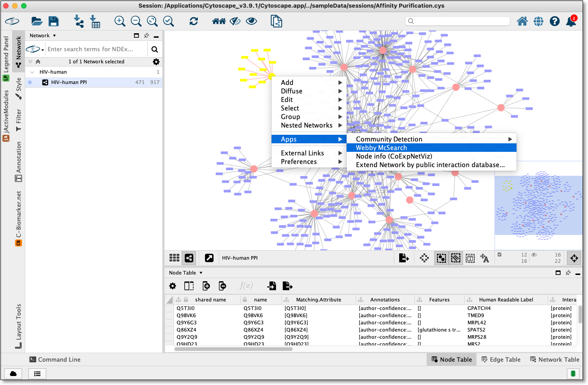Toggle node label selection mode
The image size is (588, 385).
485,258
